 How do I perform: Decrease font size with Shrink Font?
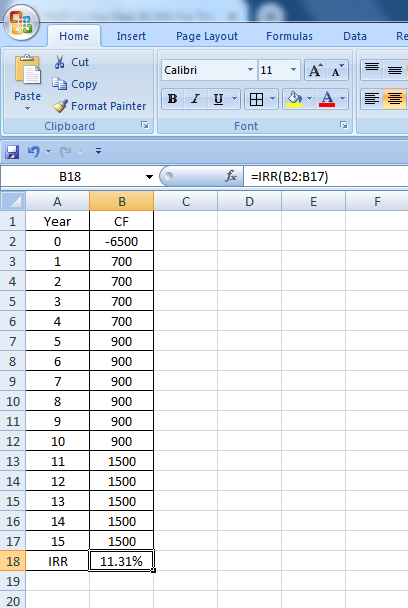click(x=337, y=70)
